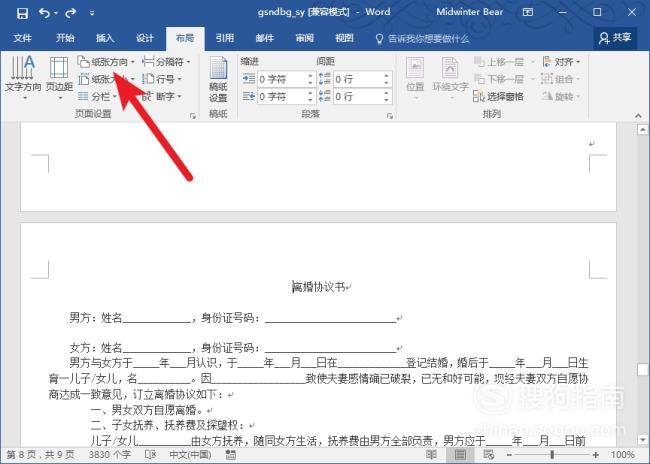Screen dimensions: 650x464
Task: Switch to Print Layout view
Action: [460, 455]
